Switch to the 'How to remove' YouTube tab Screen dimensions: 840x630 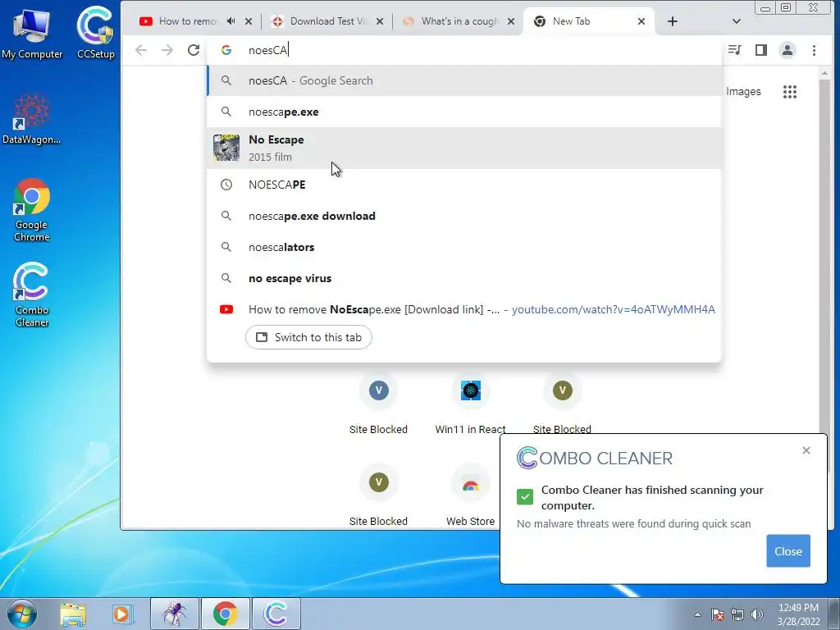tap(188, 21)
